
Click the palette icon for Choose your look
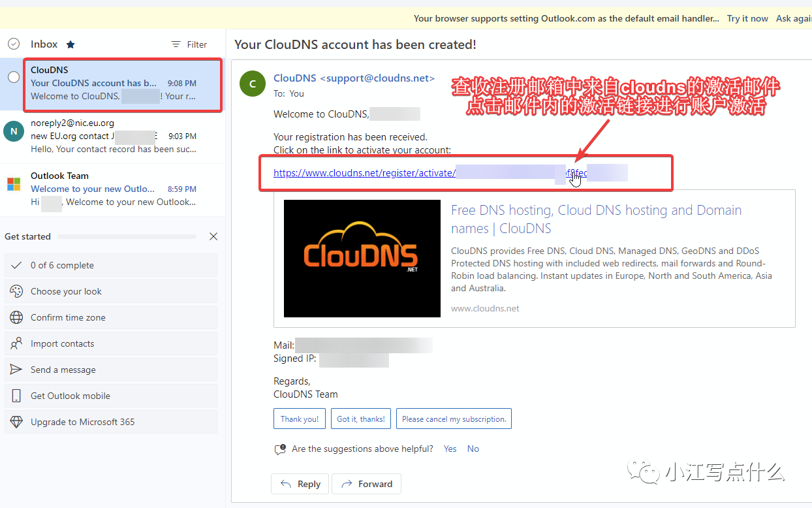17,291
